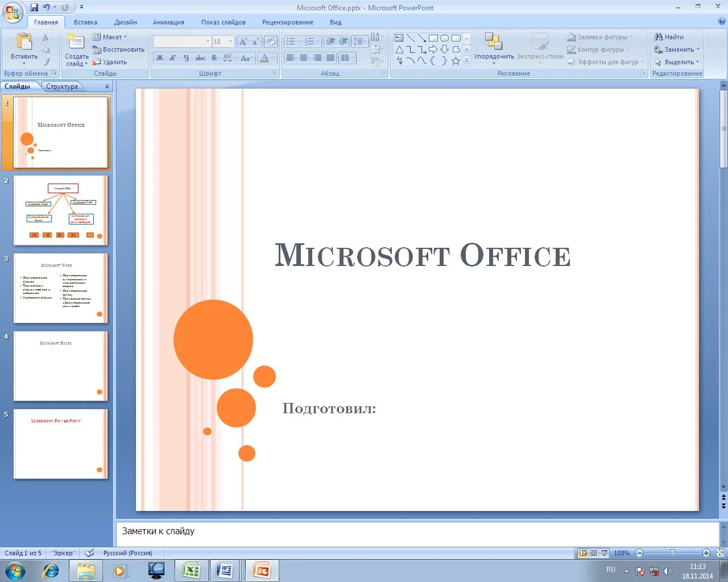
Task: Select slide 2 thumbnail with diagram
Action: [x=61, y=210]
